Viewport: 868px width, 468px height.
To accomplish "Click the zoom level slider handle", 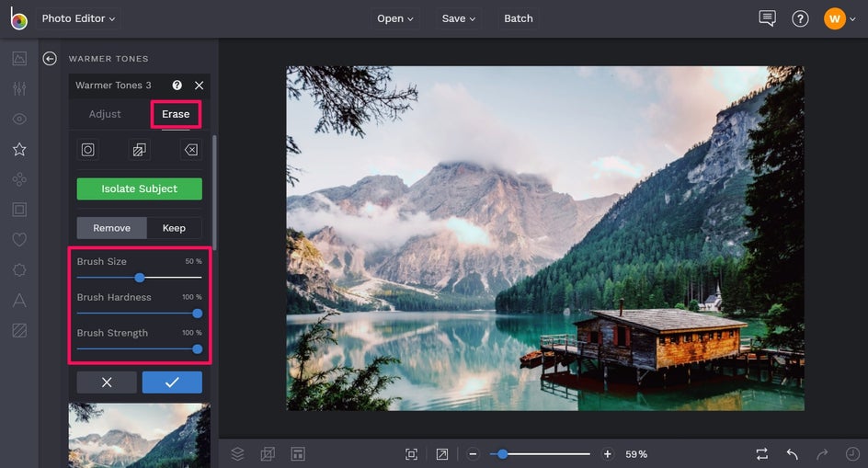I will pos(502,454).
